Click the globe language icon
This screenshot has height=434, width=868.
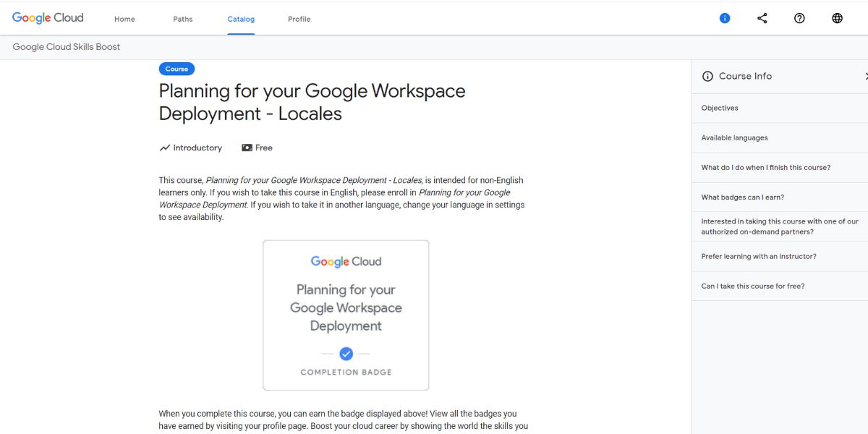pyautogui.click(x=837, y=17)
